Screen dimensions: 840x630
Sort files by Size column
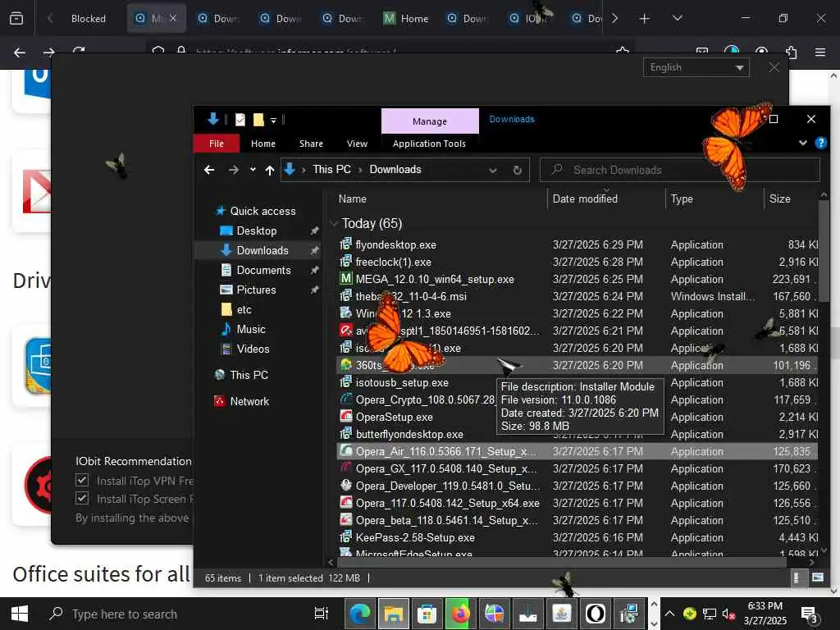click(x=779, y=199)
